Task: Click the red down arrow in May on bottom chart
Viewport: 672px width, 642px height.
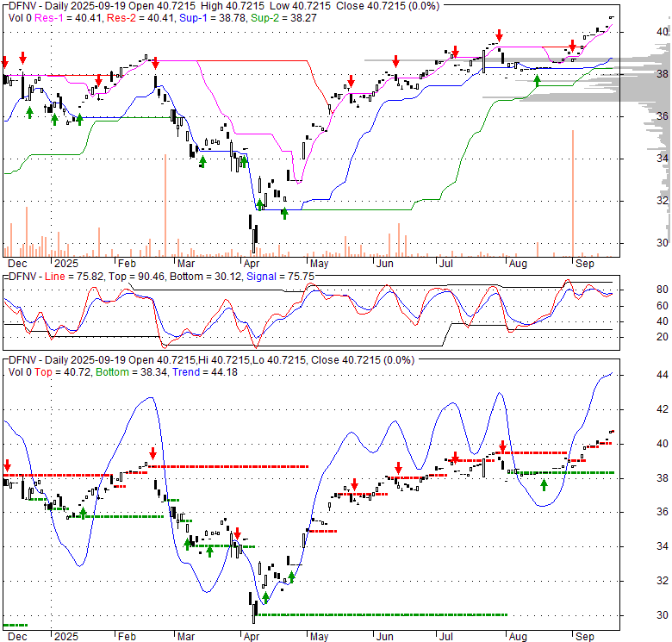Action: 354,483
